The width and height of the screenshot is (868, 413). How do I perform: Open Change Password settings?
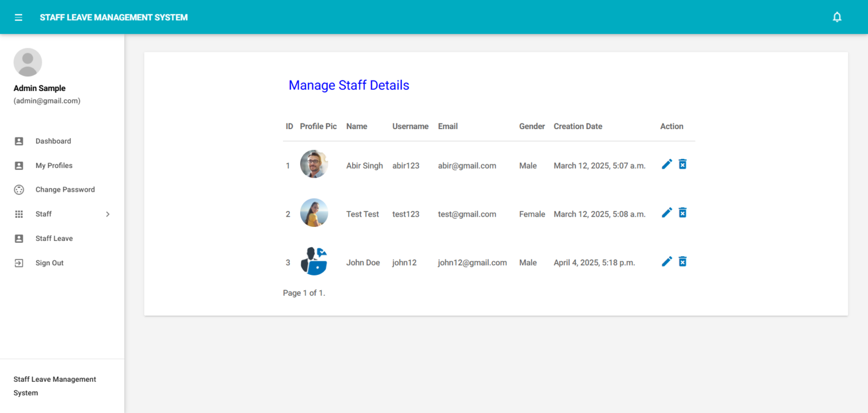[65, 189]
